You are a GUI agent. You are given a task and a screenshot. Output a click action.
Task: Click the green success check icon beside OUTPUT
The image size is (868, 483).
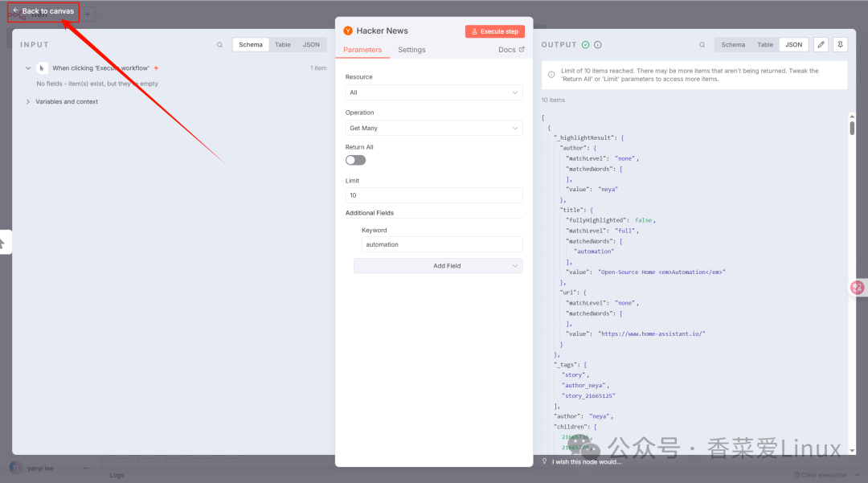586,45
